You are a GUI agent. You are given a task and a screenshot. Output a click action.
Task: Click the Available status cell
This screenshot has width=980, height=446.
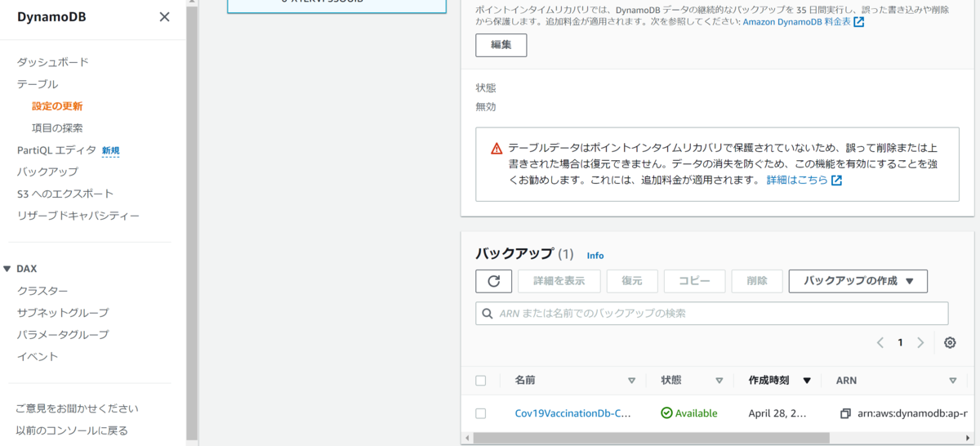pos(689,413)
